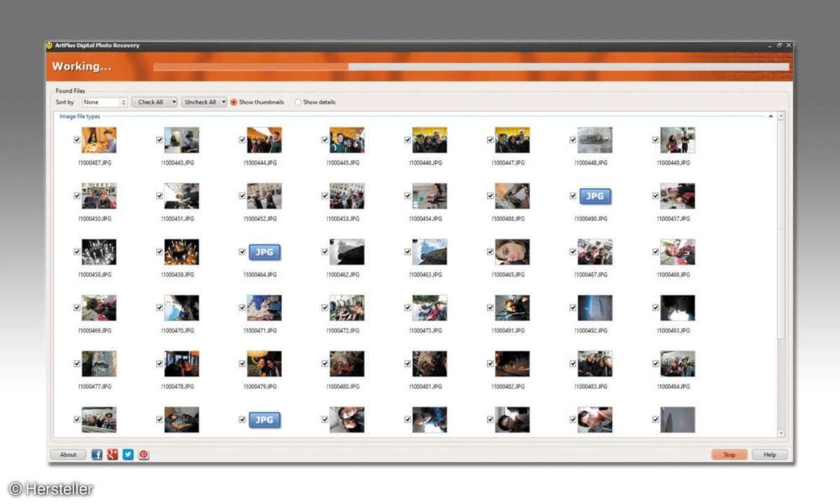
Task: Select the thumbnail of !1000468.JPG
Action: tap(678, 252)
